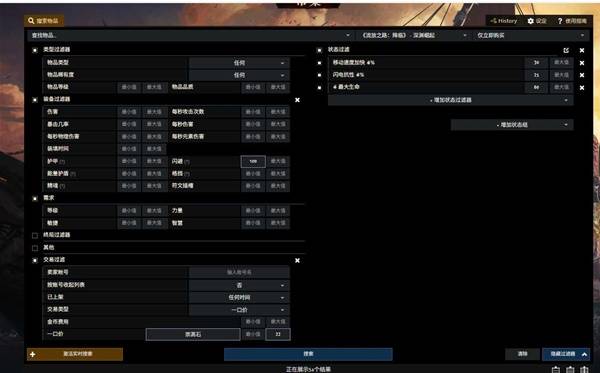600x373 pixels.
Task: Click the 敏捷 minimum field
Action: click(x=129, y=223)
